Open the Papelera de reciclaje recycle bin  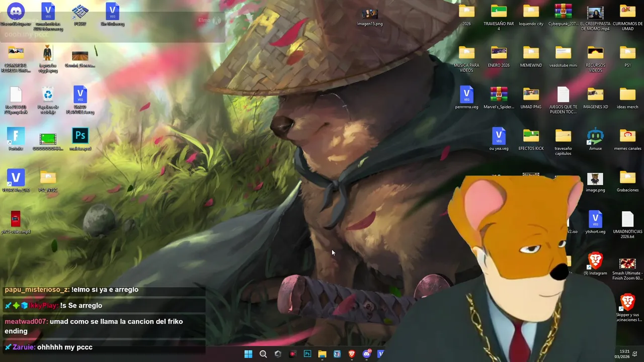point(48,101)
